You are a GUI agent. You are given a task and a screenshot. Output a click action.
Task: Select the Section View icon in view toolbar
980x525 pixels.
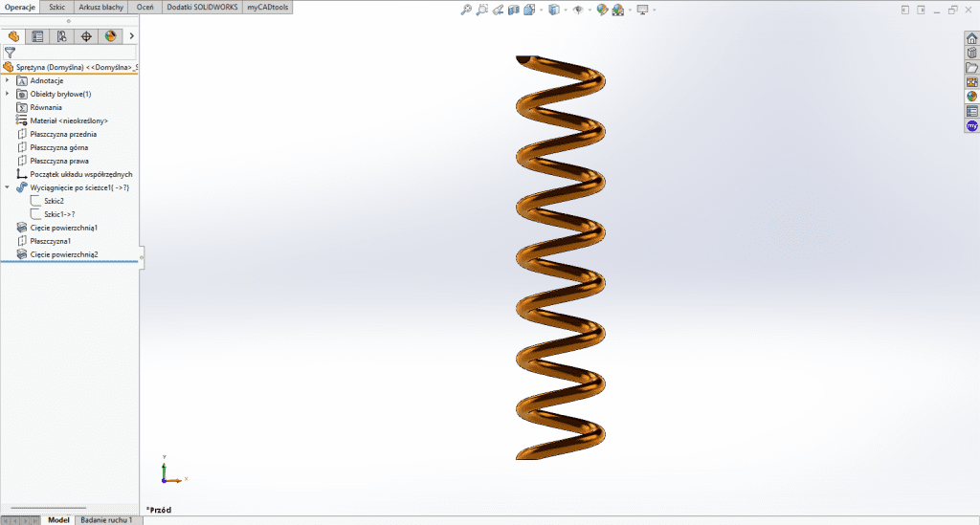point(514,10)
